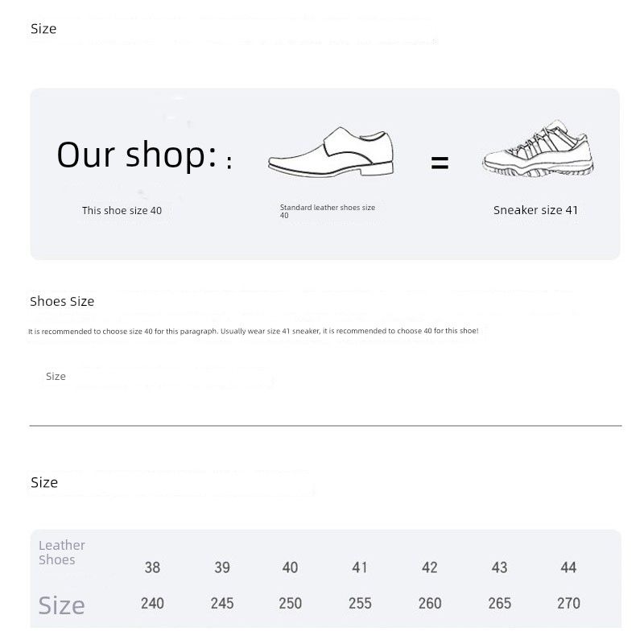Click the equals sign between shoes
The width and height of the screenshot is (644, 644).
(440, 163)
